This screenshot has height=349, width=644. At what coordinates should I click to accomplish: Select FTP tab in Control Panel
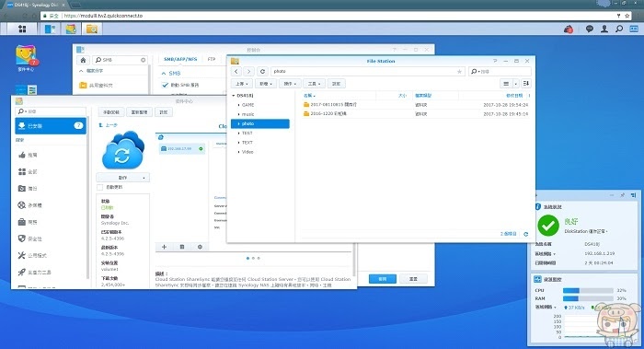(212, 59)
